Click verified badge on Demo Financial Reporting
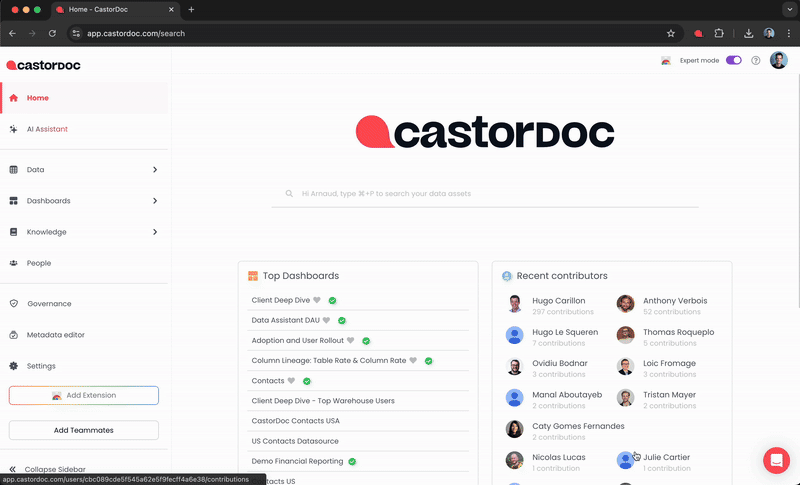 [x=352, y=462]
